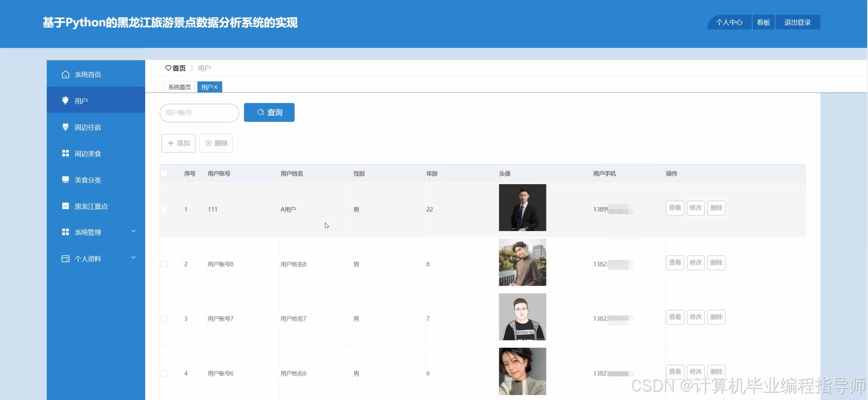Click the magnifier icon in the 查询 button

coord(261,112)
